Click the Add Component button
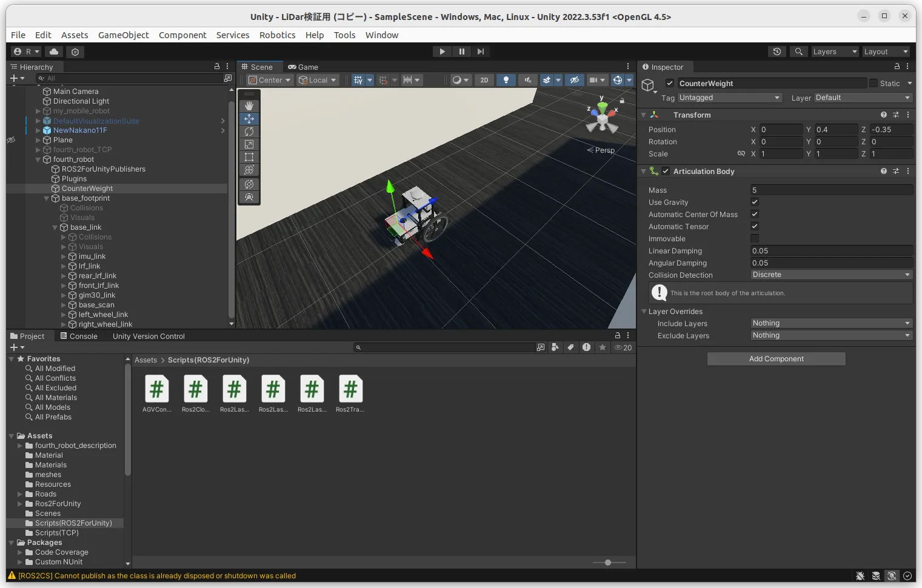 point(776,359)
